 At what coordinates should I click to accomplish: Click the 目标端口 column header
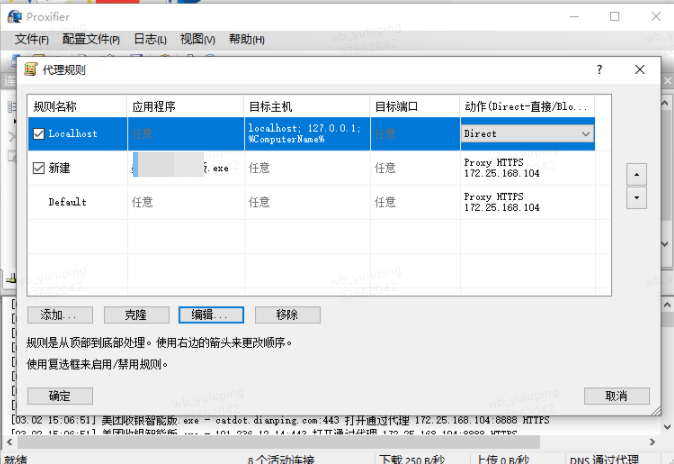click(415, 106)
